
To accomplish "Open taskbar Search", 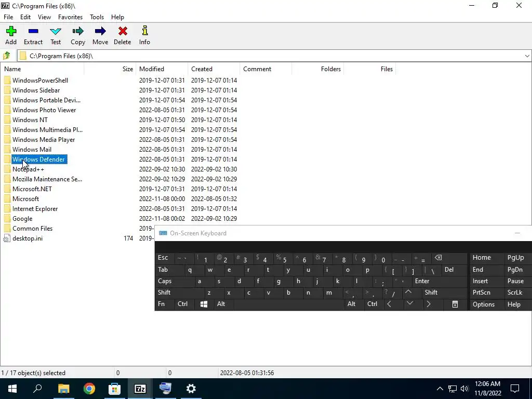I will (x=37, y=389).
